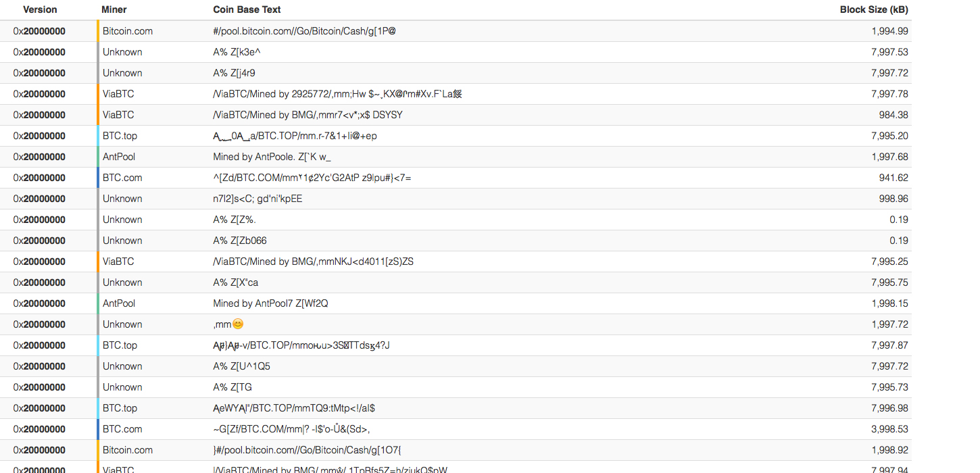Click coin base text starting 'Mined by AntPoole.'
980x473 pixels.
pos(272,157)
